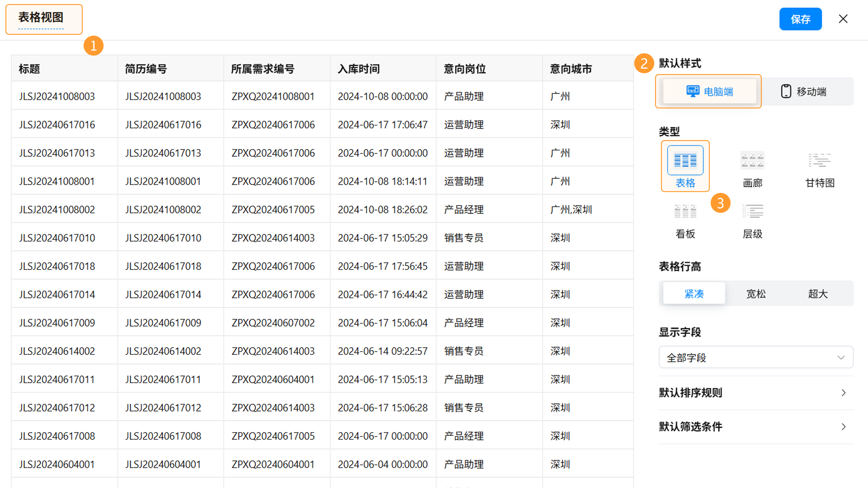Click the 移动端 mobile phone icon
Screen dimensions: 868x488
(786, 91)
